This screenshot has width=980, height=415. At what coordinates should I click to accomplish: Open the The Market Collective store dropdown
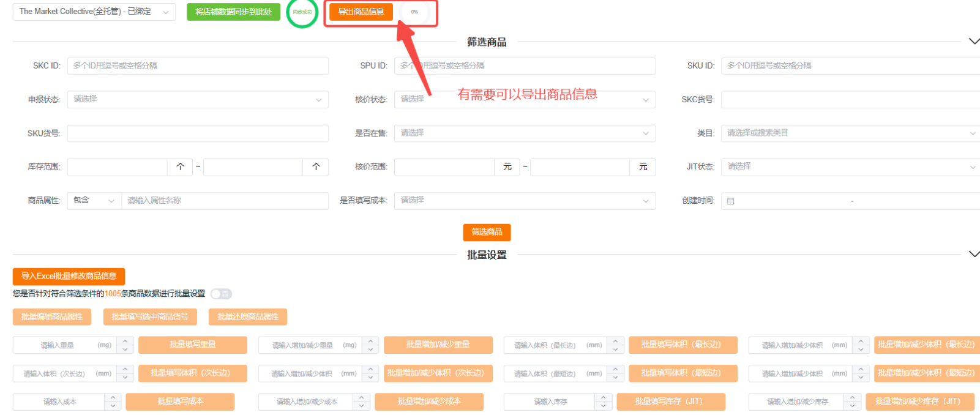click(x=94, y=12)
